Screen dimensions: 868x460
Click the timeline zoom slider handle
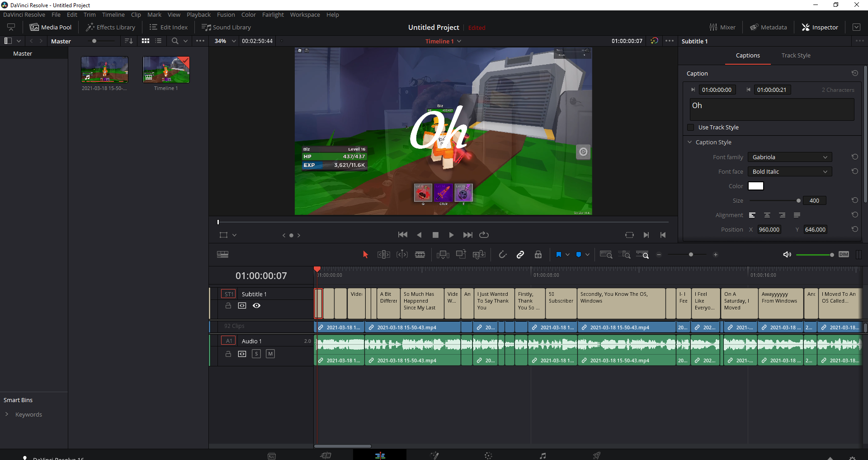pyautogui.click(x=691, y=255)
